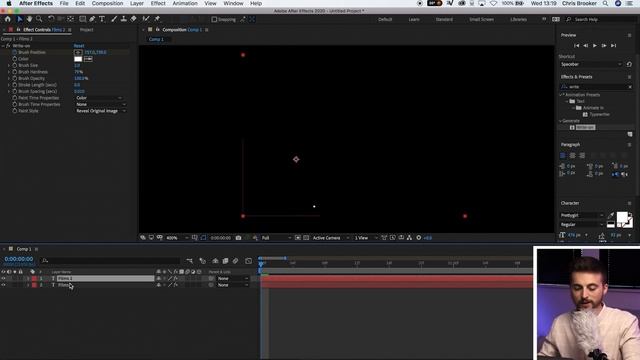Click the Character fill color swatch

[x=622, y=218]
